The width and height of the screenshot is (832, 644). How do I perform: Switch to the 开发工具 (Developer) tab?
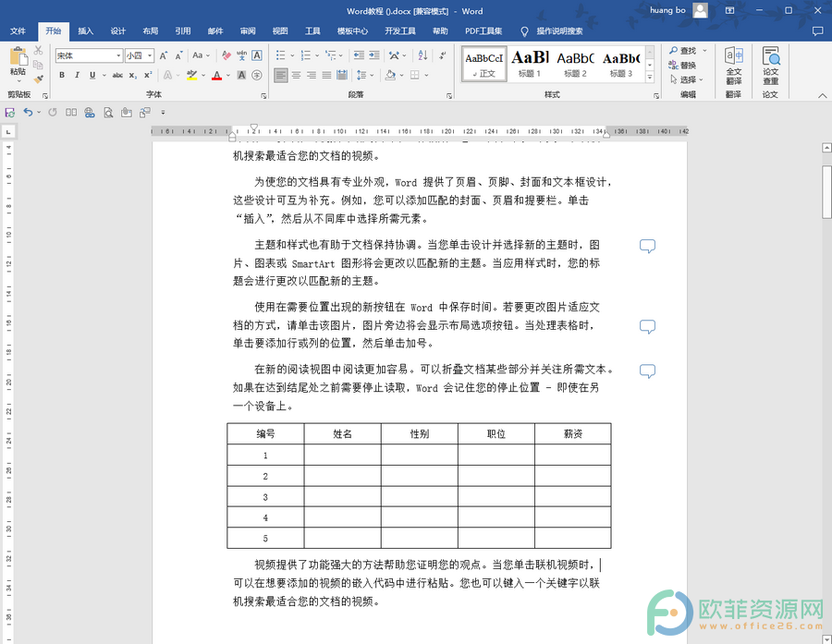click(x=400, y=30)
